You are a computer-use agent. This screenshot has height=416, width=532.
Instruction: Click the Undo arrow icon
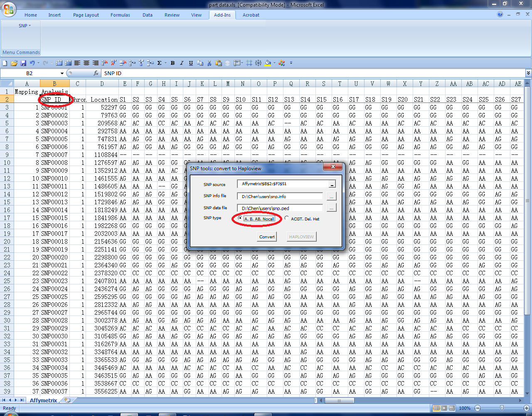coord(32,63)
